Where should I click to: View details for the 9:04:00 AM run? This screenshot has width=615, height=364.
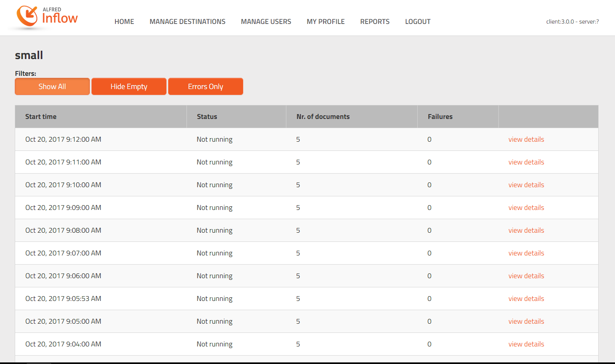tap(526, 344)
